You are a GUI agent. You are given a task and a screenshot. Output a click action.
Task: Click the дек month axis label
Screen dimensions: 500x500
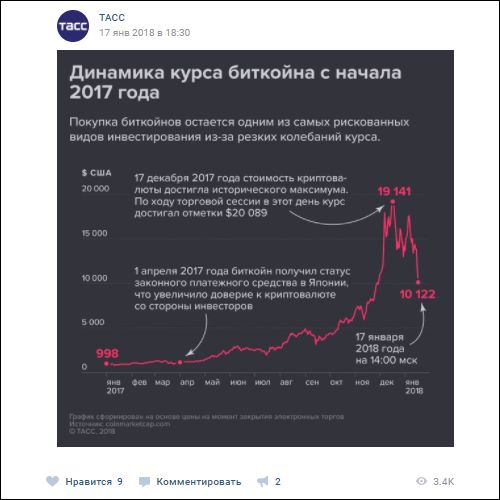(386, 382)
